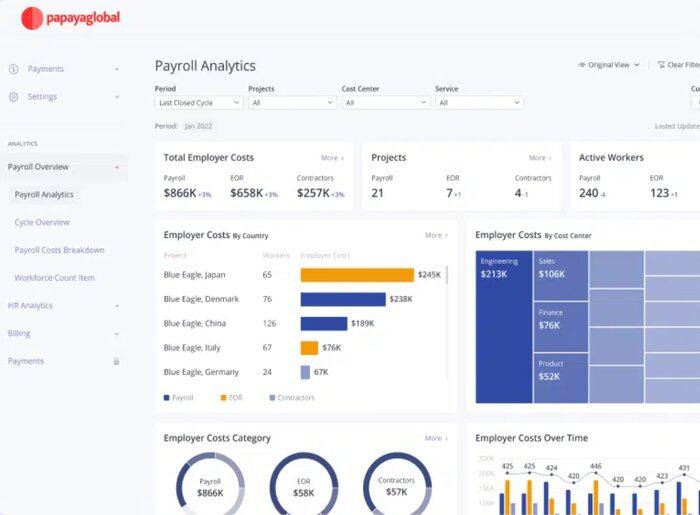The image size is (700, 515).
Task: Open the Cost Center filter dropdown
Action: (384, 102)
